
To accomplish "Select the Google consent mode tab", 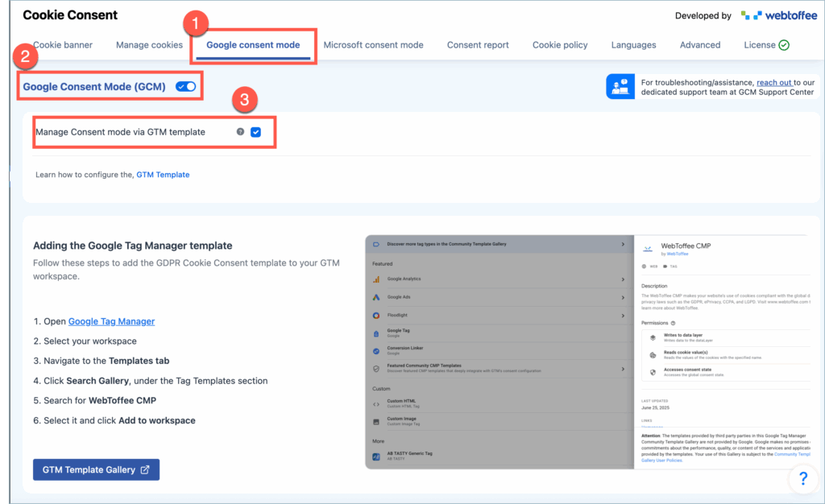I will pos(253,45).
